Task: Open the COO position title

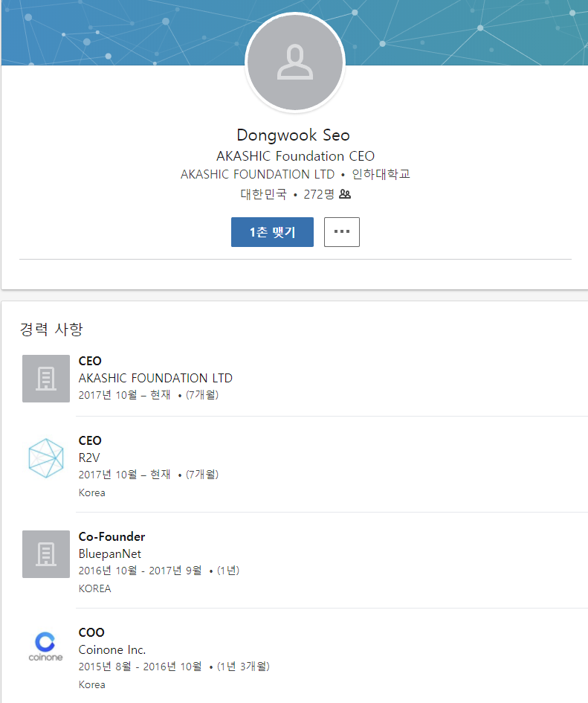Action: (91, 632)
